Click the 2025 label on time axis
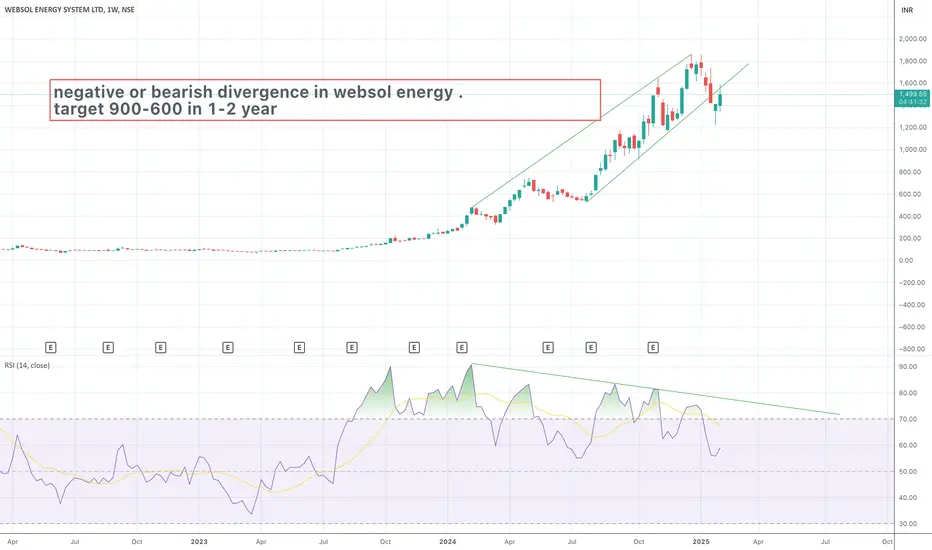932x550 pixels. coord(701,542)
